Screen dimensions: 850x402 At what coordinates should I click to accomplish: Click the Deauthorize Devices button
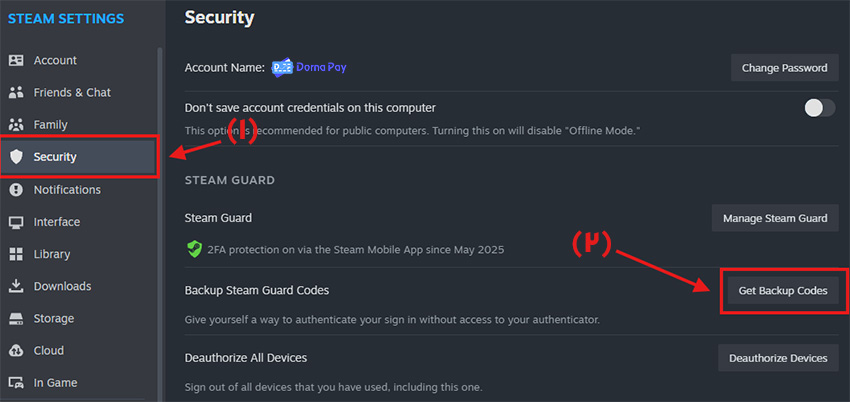pyautogui.click(x=778, y=358)
